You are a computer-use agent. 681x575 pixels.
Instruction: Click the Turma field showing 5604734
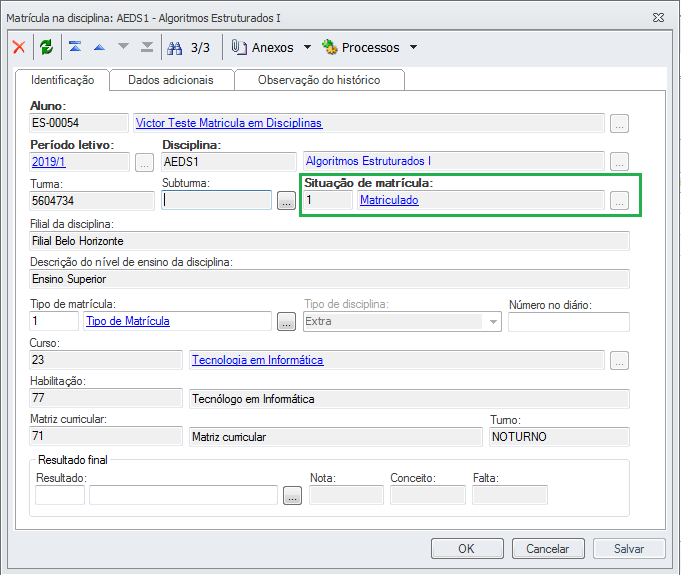tap(92, 201)
